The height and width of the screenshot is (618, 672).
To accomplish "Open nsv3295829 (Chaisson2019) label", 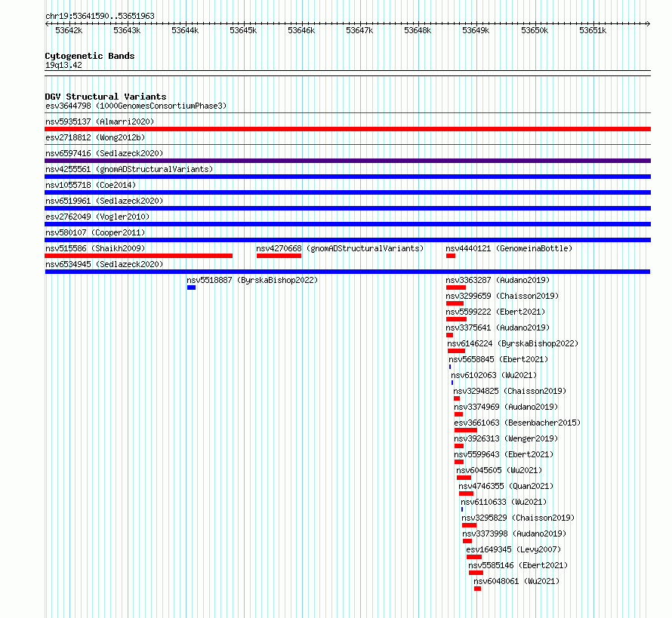I will click(x=518, y=518).
